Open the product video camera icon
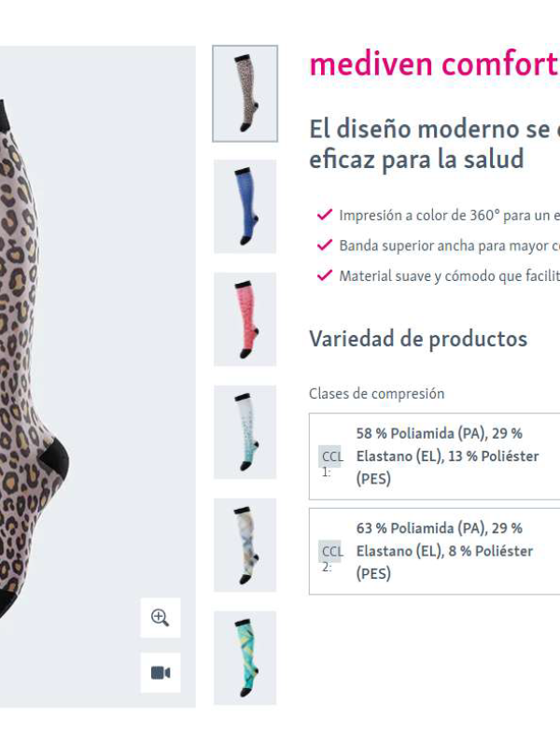560x744 pixels. coord(160,672)
